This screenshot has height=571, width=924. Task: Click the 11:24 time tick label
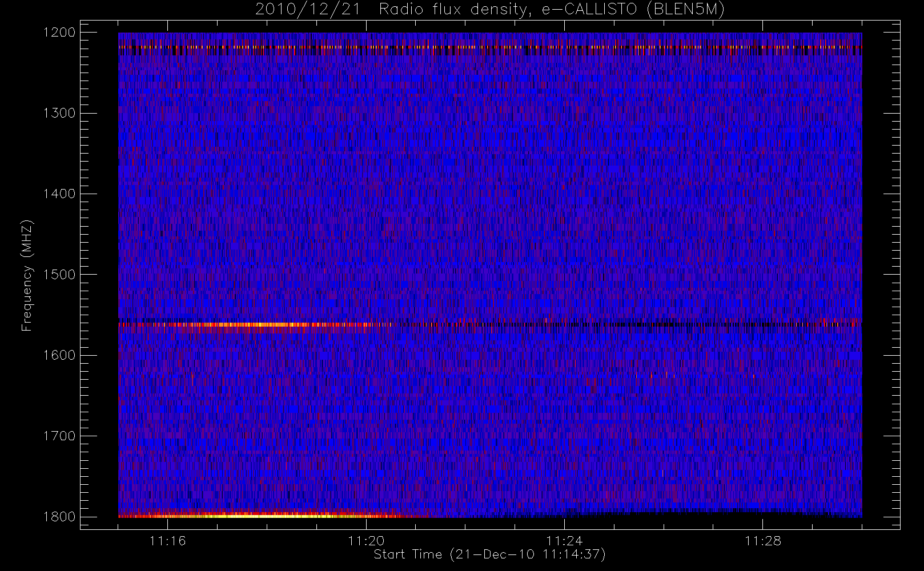(x=564, y=541)
